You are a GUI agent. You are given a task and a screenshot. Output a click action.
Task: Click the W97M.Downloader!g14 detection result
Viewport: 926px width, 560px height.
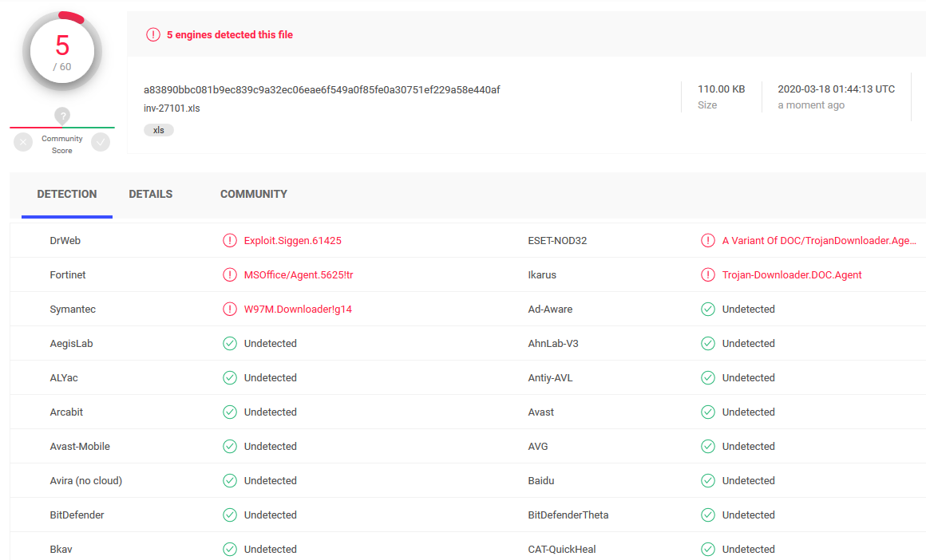(x=299, y=310)
